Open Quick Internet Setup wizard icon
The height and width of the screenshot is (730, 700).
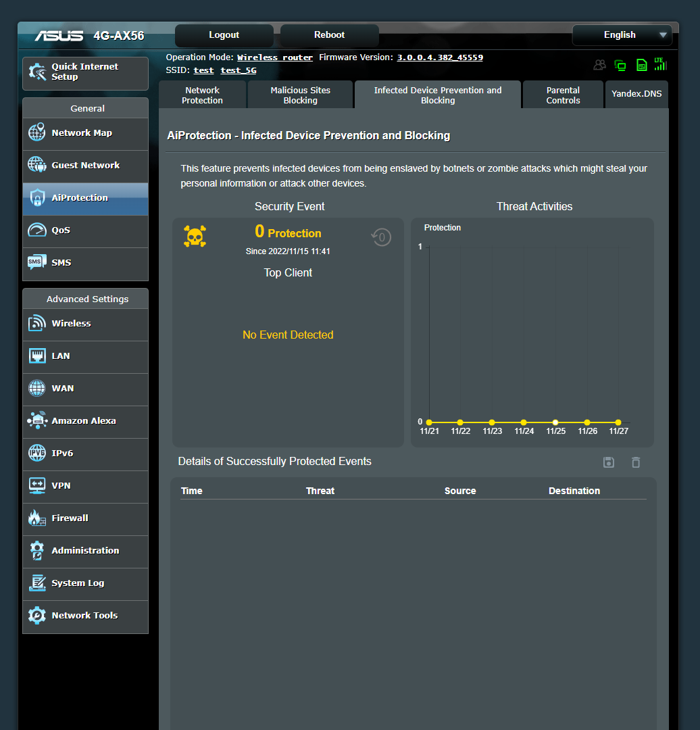click(37, 72)
